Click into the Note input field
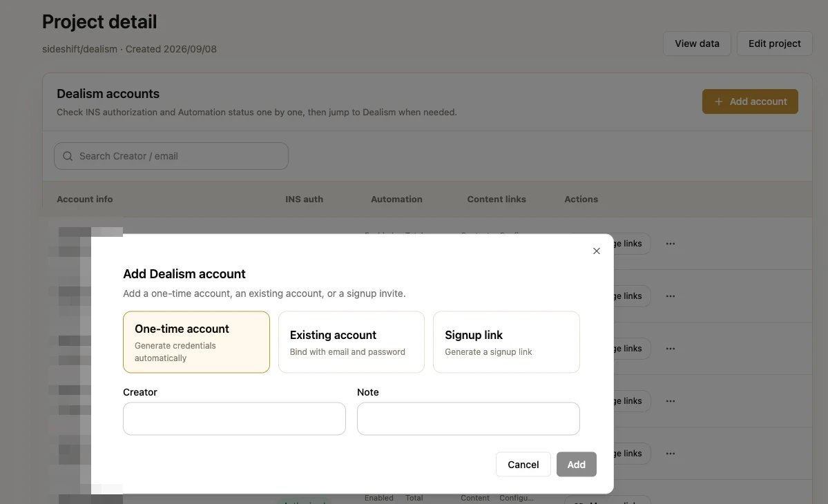This screenshot has width=828, height=504. pos(468,418)
